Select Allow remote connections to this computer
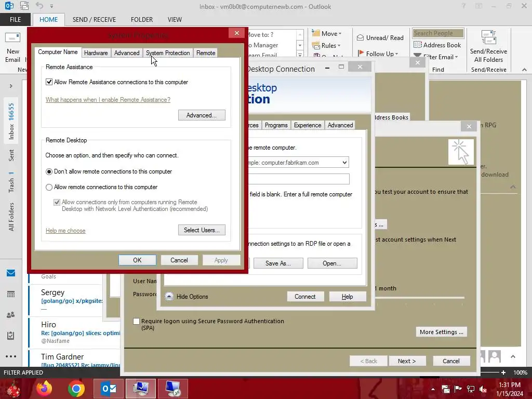This screenshot has height=399, width=532. pos(49,187)
